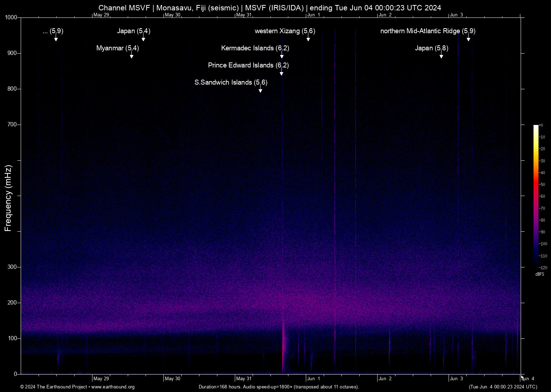The image size is (551, 392).
Task: Click the northern Mid-Atlantic Ridge (5.9) arrow
Action: pyautogui.click(x=469, y=39)
